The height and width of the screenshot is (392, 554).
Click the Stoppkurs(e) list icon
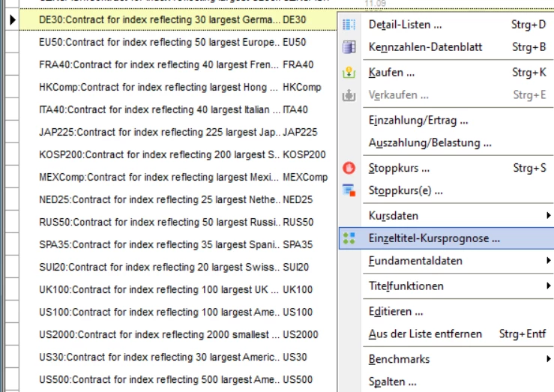[x=349, y=190]
